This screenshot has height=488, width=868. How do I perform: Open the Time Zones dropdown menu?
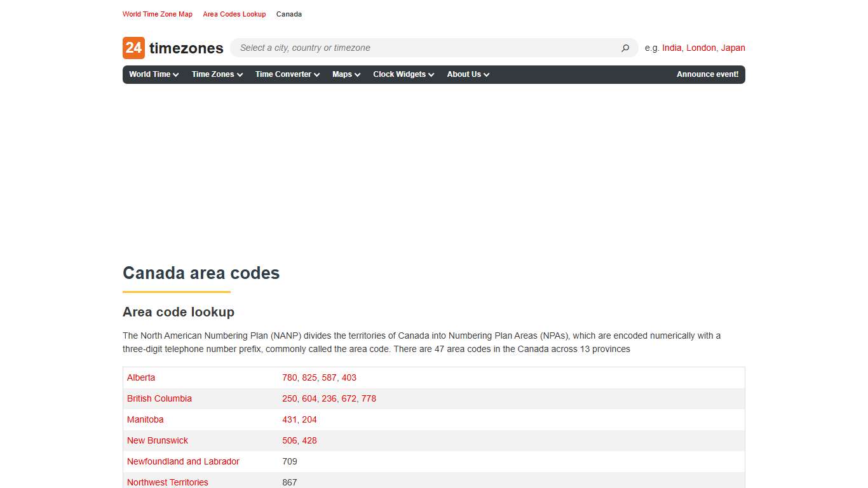point(216,74)
